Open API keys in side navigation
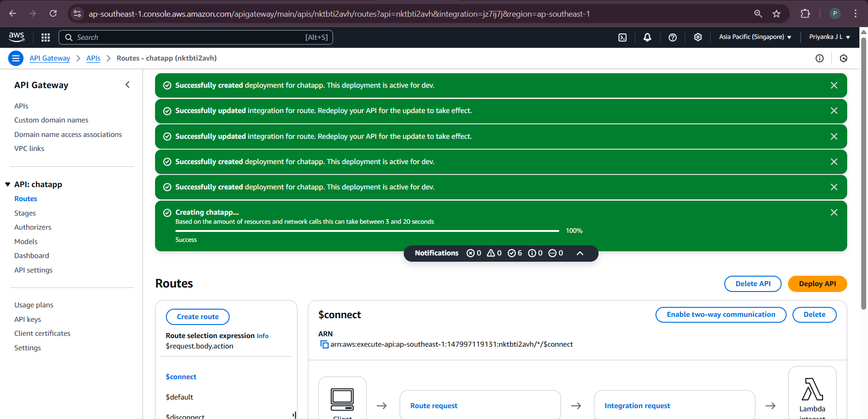Screen dimensions: 868x419 click(x=28, y=319)
